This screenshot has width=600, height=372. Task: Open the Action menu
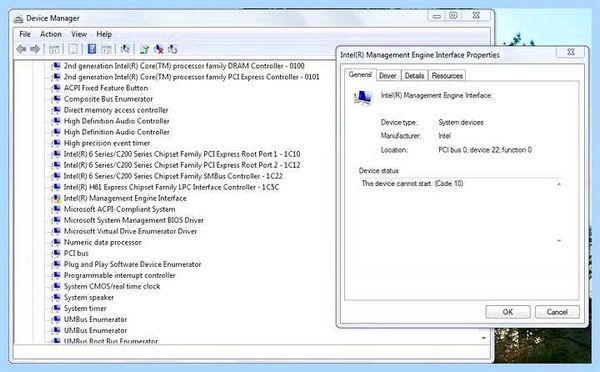click(51, 34)
